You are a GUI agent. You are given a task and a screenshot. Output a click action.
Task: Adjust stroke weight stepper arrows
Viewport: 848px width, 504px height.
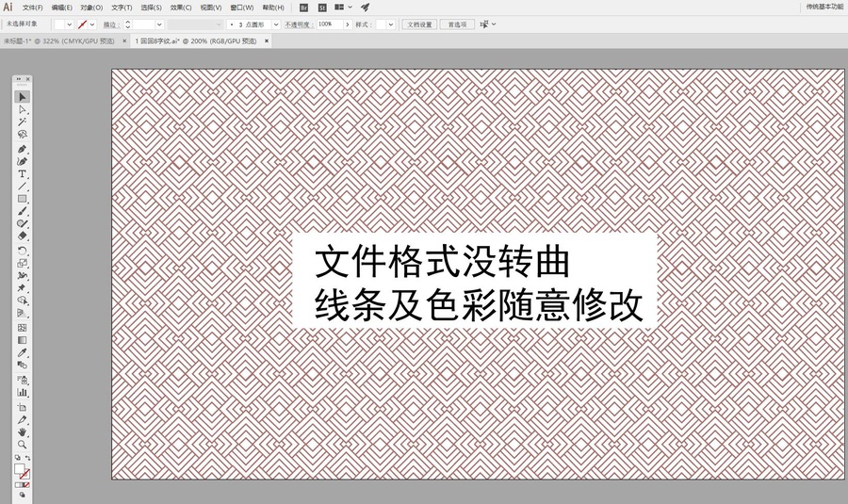(127, 24)
